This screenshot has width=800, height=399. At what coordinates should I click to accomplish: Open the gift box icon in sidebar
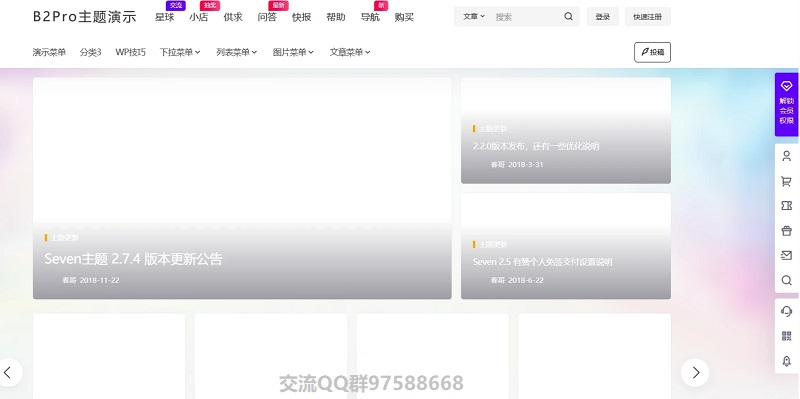click(x=786, y=231)
